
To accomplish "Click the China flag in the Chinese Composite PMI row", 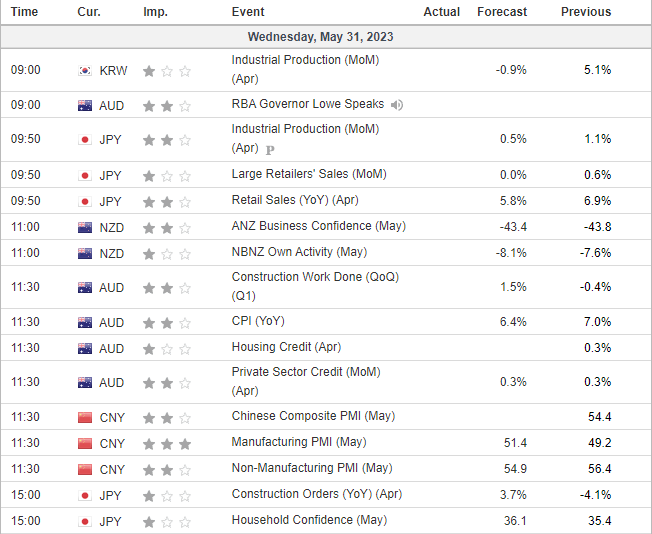I will (85, 418).
